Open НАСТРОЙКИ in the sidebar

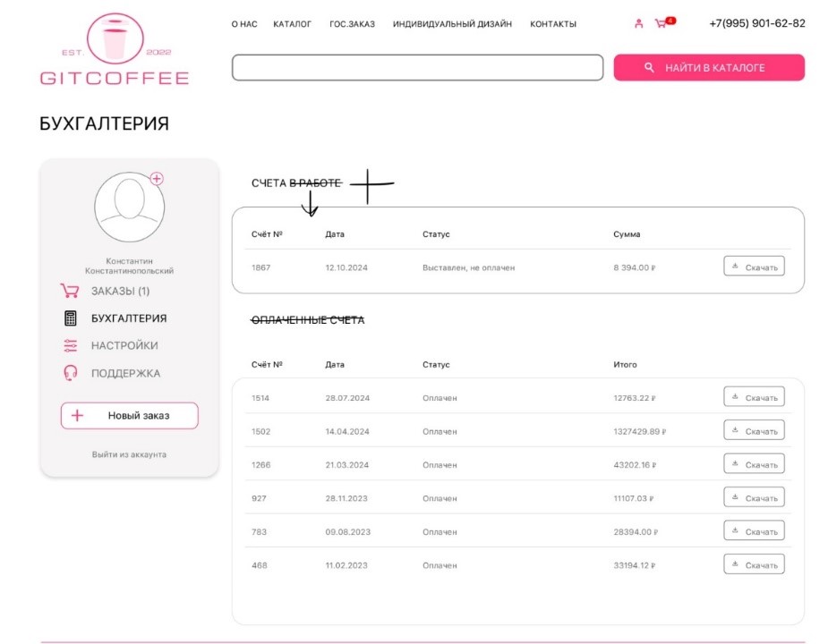[124, 346]
